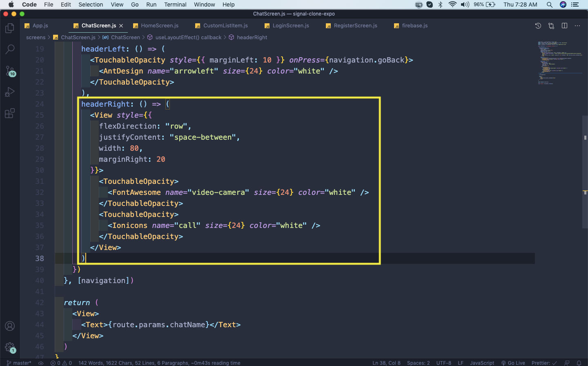Click the master branch indicator in status bar
Screen dimensions: 588x366
pos(19,363)
